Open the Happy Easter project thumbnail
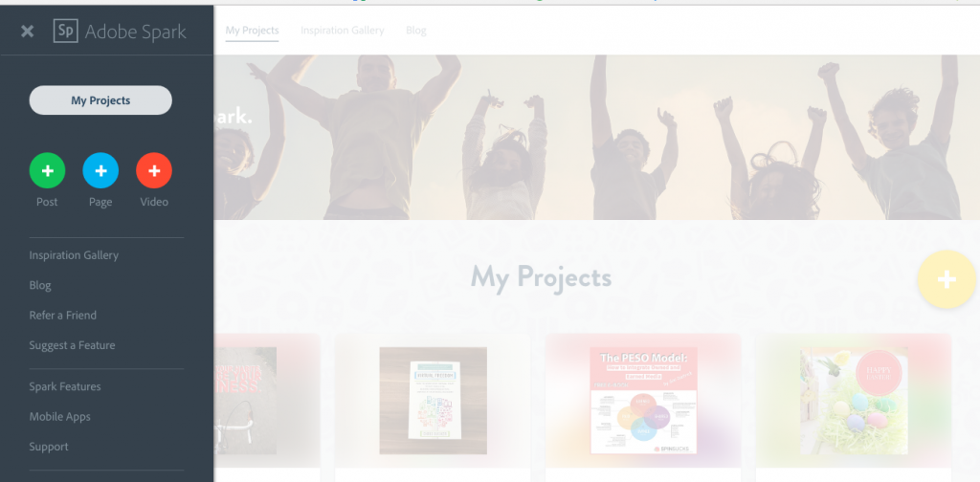Screen dimensions: 980x482 pyautogui.click(x=854, y=401)
